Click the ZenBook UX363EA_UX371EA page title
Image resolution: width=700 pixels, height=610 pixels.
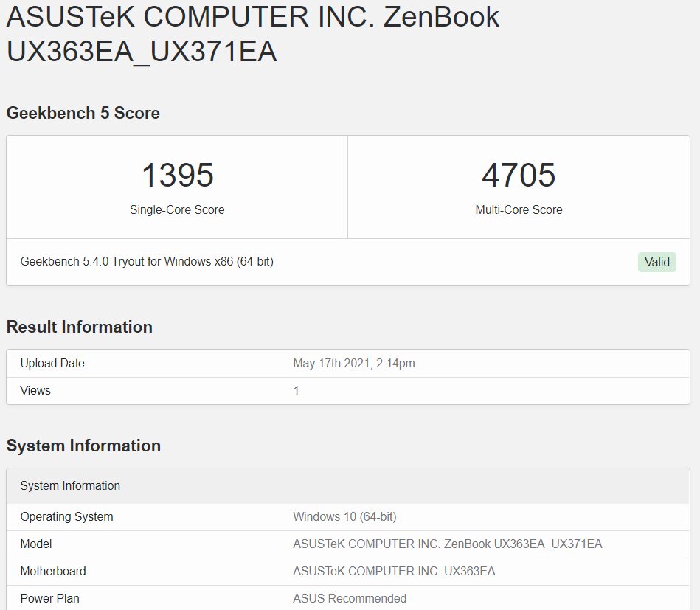pos(253,34)
